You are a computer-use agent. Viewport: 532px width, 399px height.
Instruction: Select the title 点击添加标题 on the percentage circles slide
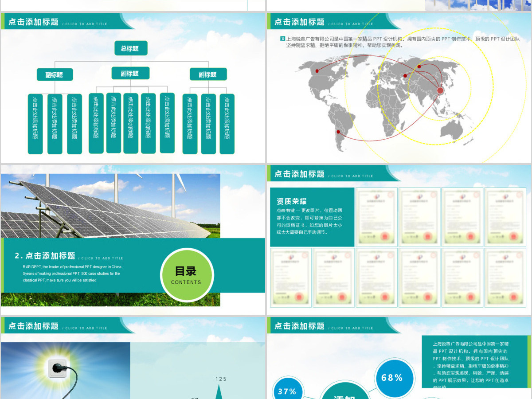coord(300,326)
